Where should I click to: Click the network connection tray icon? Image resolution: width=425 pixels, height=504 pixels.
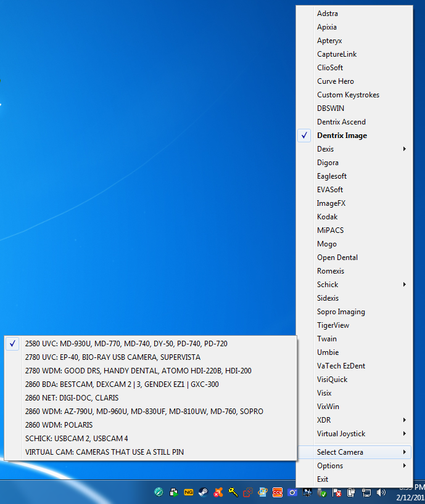click(x=366, y=492)
